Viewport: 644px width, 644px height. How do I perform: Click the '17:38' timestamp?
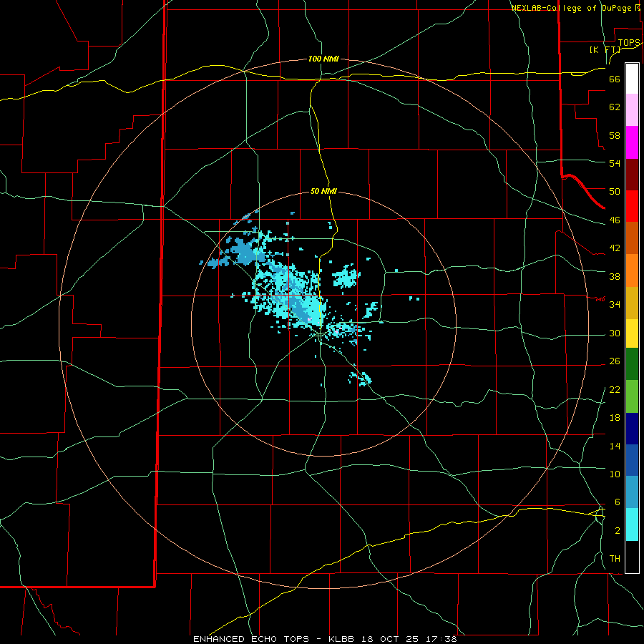(441, 639)
